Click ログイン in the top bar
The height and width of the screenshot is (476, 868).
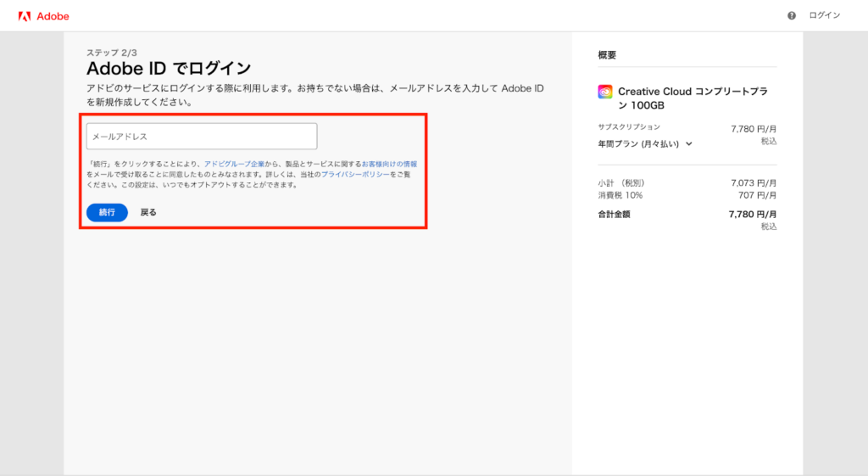point(824,15)
